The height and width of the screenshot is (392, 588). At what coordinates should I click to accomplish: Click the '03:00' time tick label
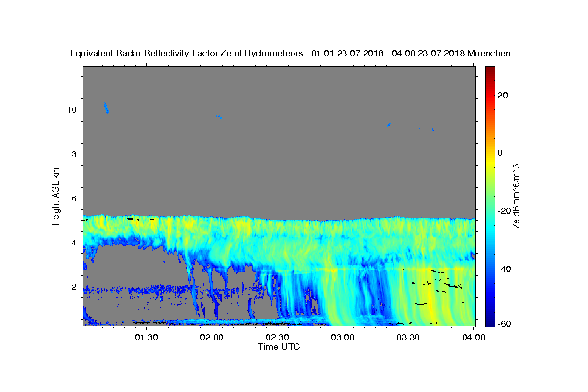tap(343, 337)
